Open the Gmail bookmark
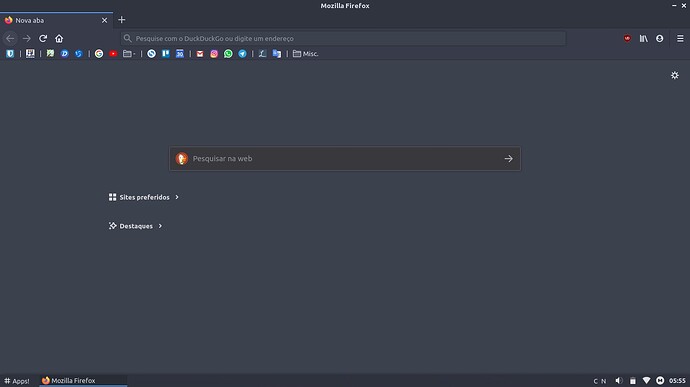Viewport: 690px width, 387px height. pyautogui.click(x=200, y=54)
